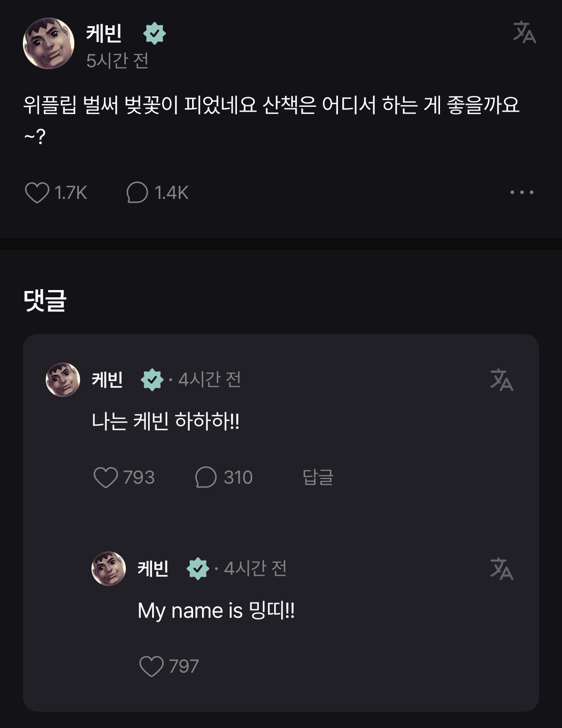Tap the 케빈 username on first comment

tap(107, 380)
